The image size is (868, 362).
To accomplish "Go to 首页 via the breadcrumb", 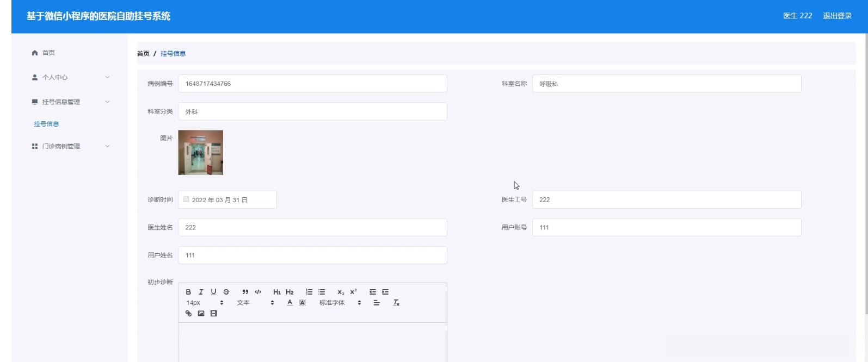I will (143, 54).
